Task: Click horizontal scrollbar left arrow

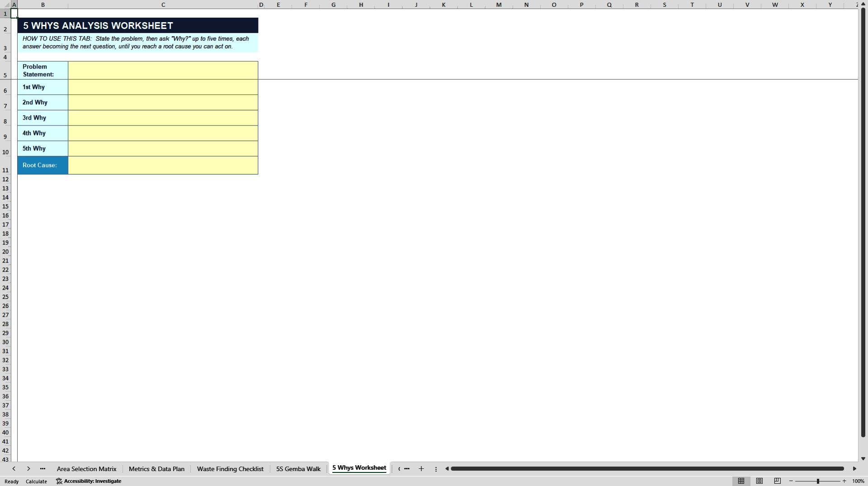Action: tap(447, 469)
